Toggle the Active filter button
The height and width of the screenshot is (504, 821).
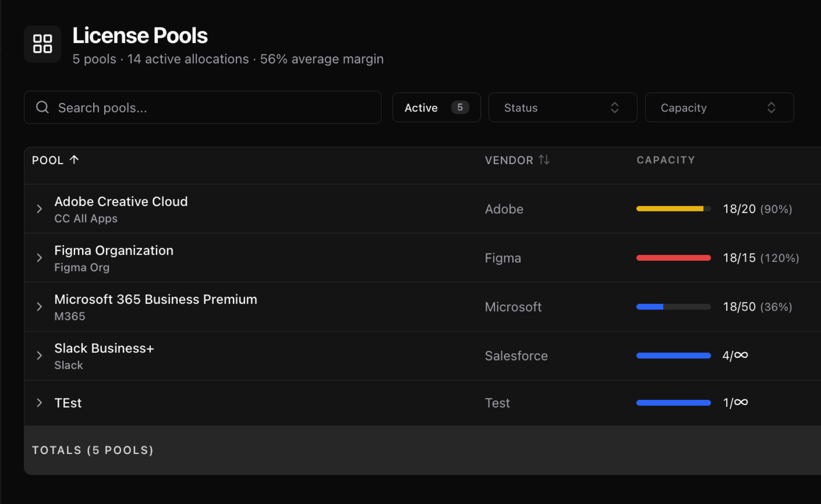pyautogui.click(x=421, y=108)
